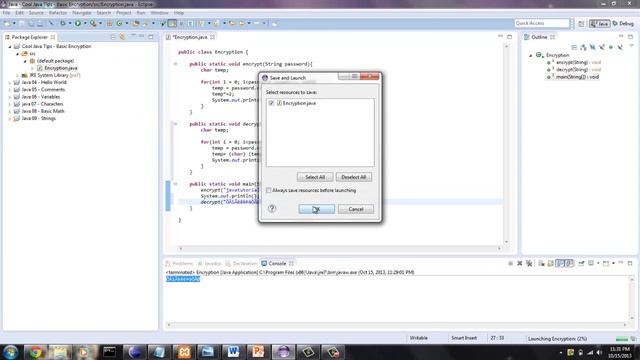Click the New Java Class toolbar icon
Viewport: 640px width, 360px height.
[119, 24]
